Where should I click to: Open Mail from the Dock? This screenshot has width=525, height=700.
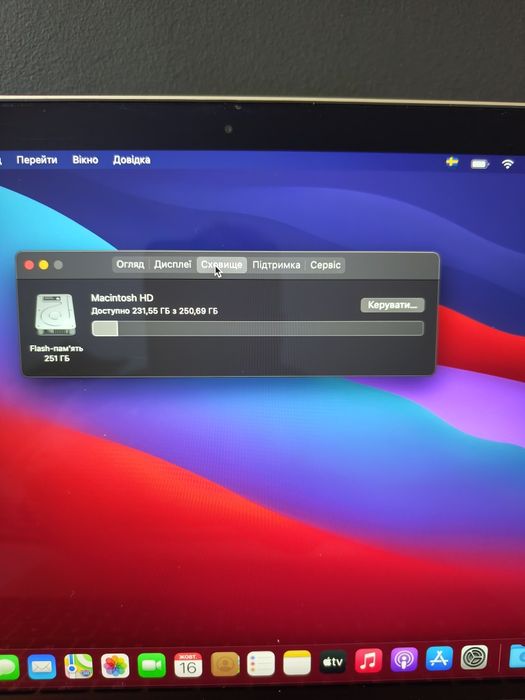pyautogui.click(x=42, y=667)
